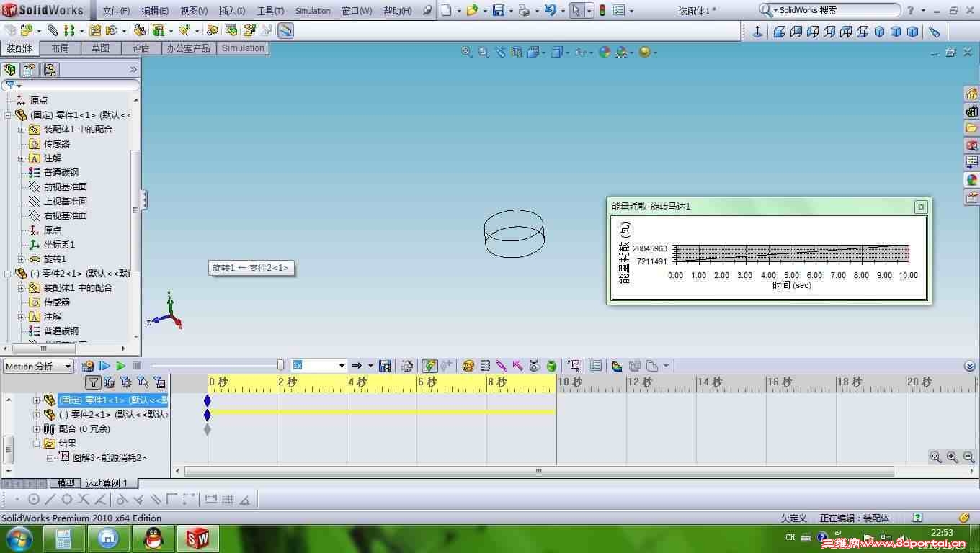
Task: Expand the 旋转1 feature in the tree
Action: tap(21, 259)
